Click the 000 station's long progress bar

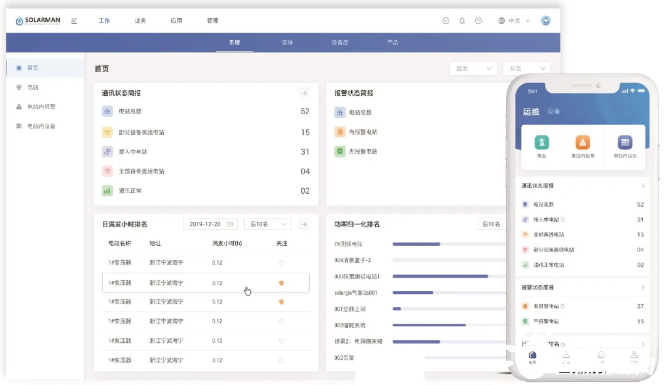coord(440,276)
